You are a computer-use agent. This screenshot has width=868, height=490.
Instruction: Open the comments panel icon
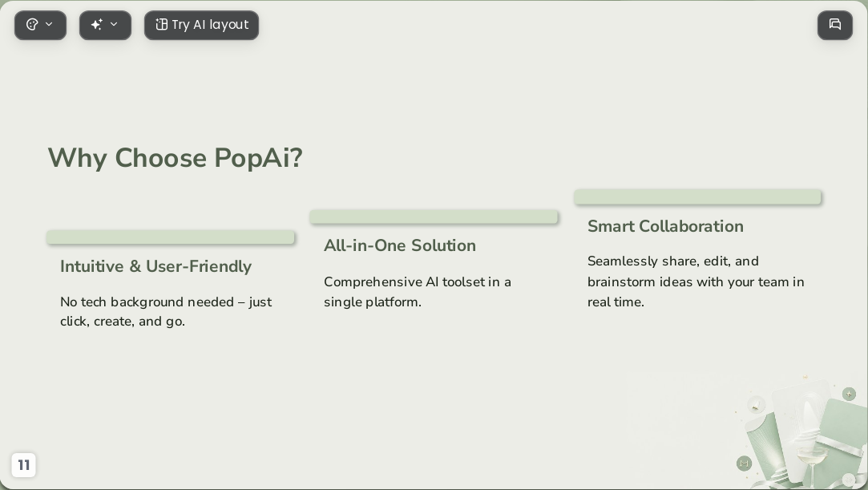coord(835,25)
